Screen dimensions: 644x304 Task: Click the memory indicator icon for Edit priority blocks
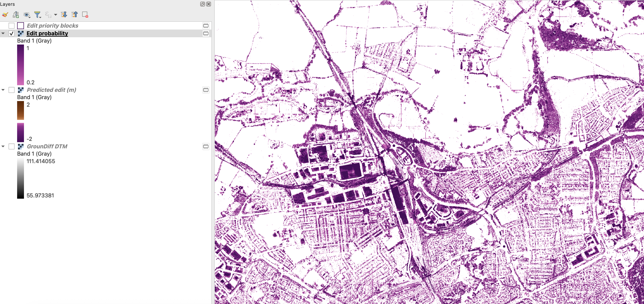[206, 25]
